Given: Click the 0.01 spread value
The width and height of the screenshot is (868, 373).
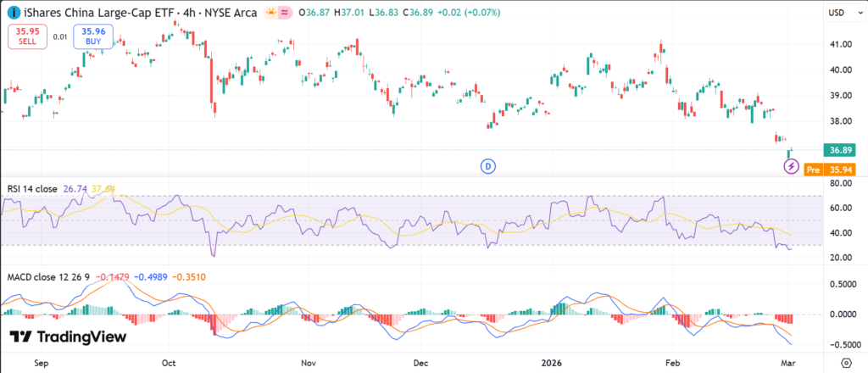Looking at the screenshot, I should pos(59,36).
